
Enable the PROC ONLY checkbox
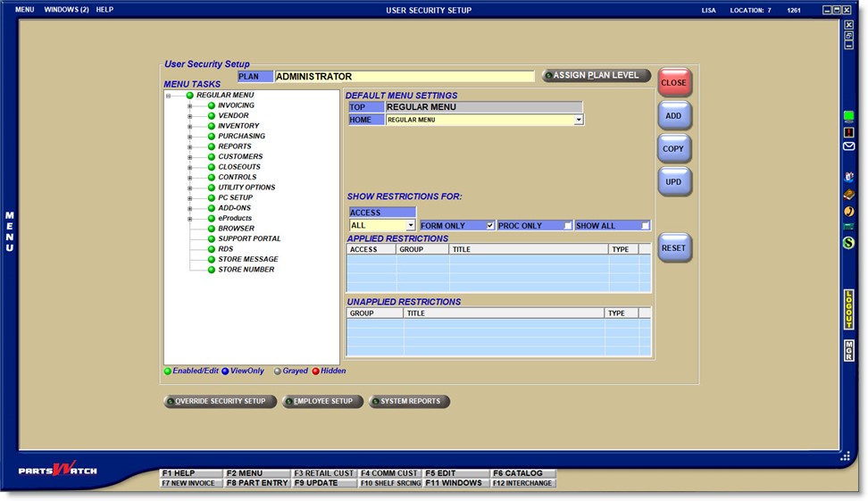[567, 226]
